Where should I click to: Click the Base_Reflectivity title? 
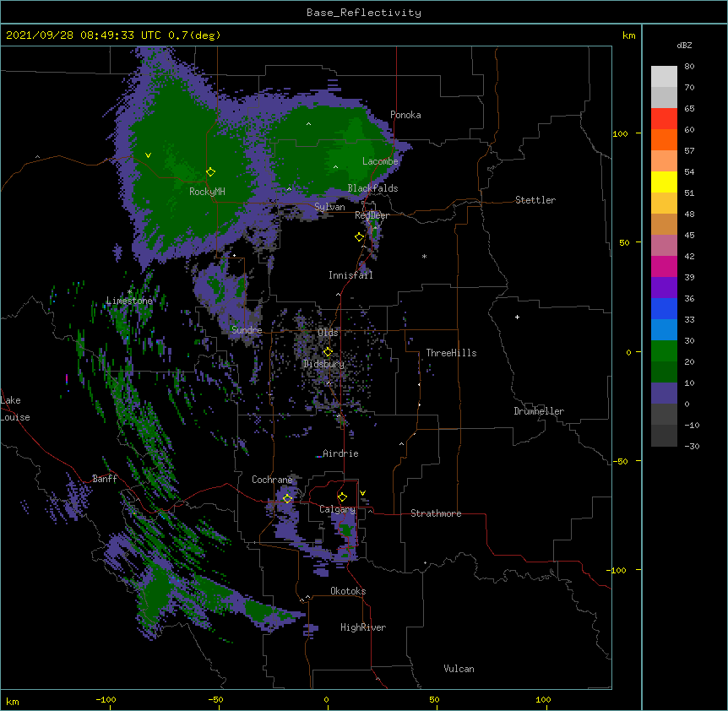point(364,13)
